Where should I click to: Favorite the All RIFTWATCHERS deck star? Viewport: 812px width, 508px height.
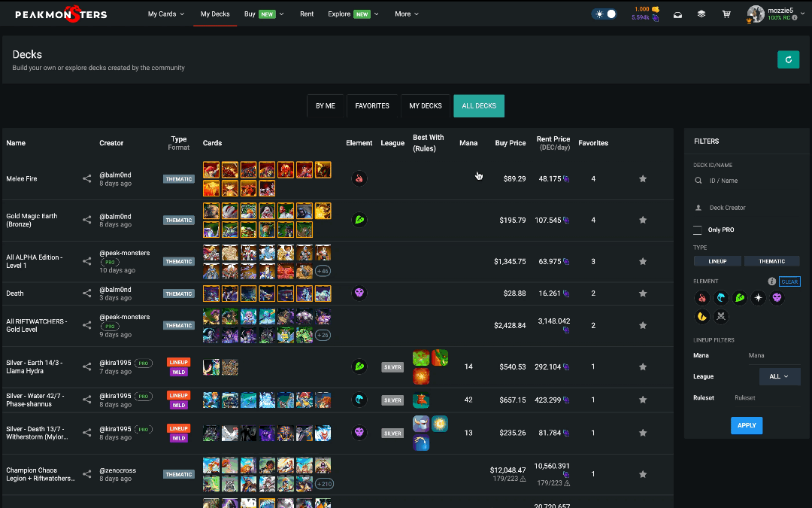(x=643, y=326)
